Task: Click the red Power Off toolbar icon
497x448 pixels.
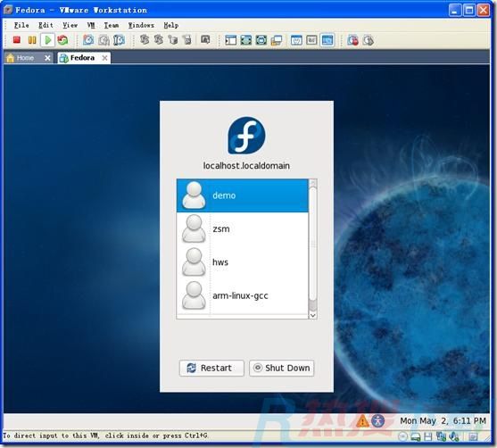Action: (x=16, y=40)
